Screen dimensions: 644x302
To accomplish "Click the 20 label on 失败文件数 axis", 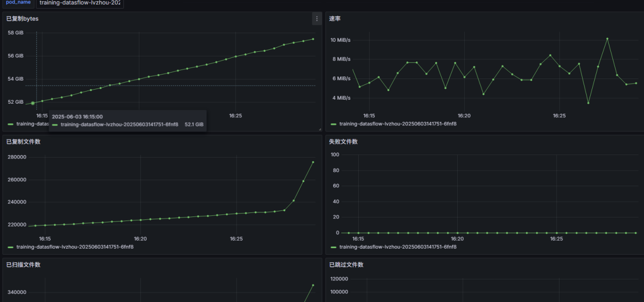I will point(336,217).
